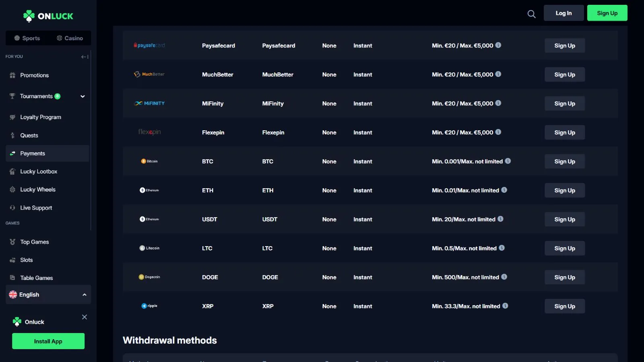644x362 pixels.
Task: Switch to the Sports tab
Action: [27, 38]
